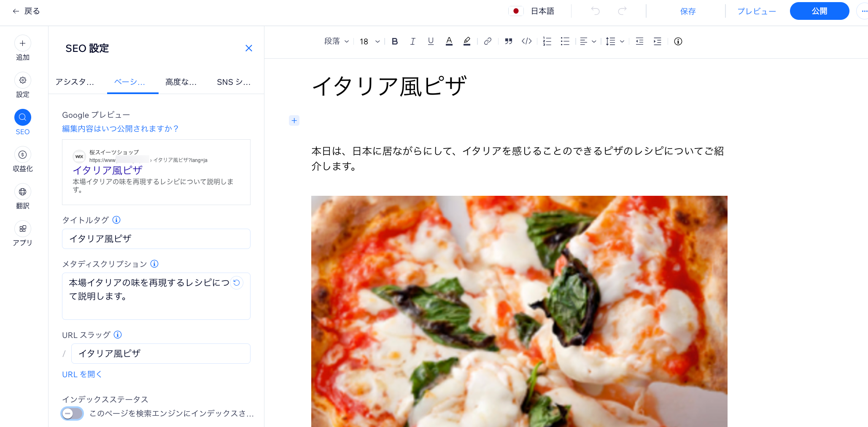Switch to the 高度な tab in SEO settings
868x427 pixels.
(181, 82)
